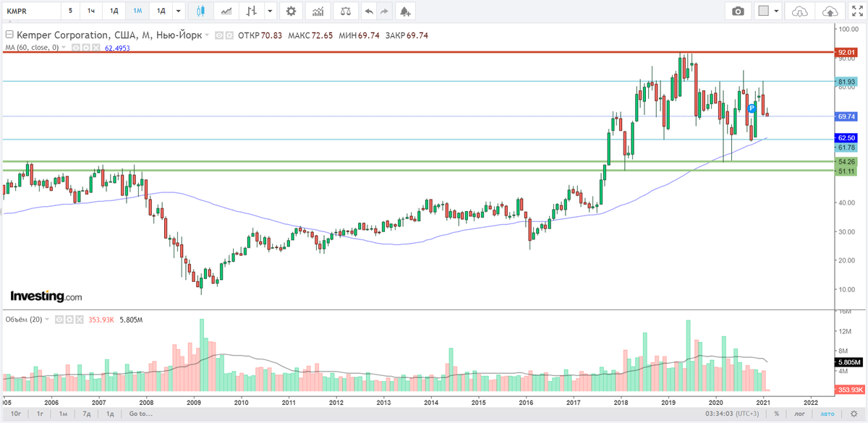Viewport: 868px width, 423px height.
Task: Toggle logarithmic scale 'лог'
Action: (799, 414)
